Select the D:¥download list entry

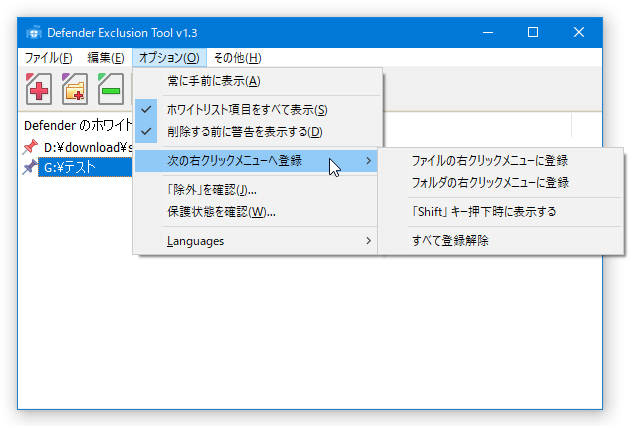[87, 147]
